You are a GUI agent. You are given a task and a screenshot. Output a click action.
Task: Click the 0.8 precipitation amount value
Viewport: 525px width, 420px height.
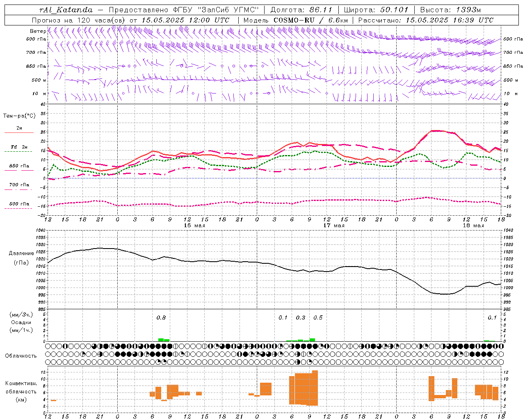[x=161, y=318]
